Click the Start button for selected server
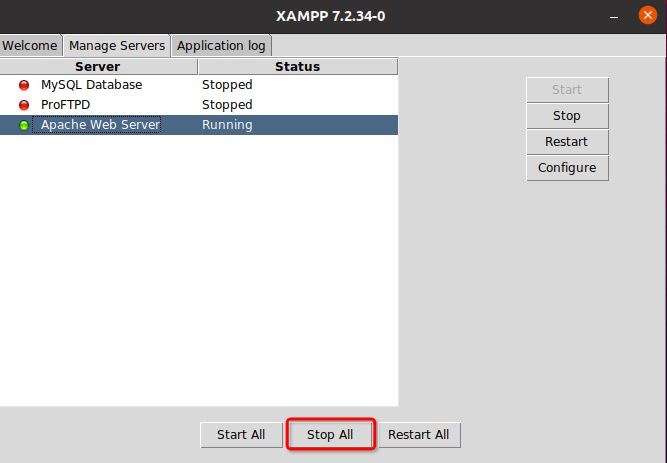Screen dimensions: 667x463 click(x=567, y=90)
